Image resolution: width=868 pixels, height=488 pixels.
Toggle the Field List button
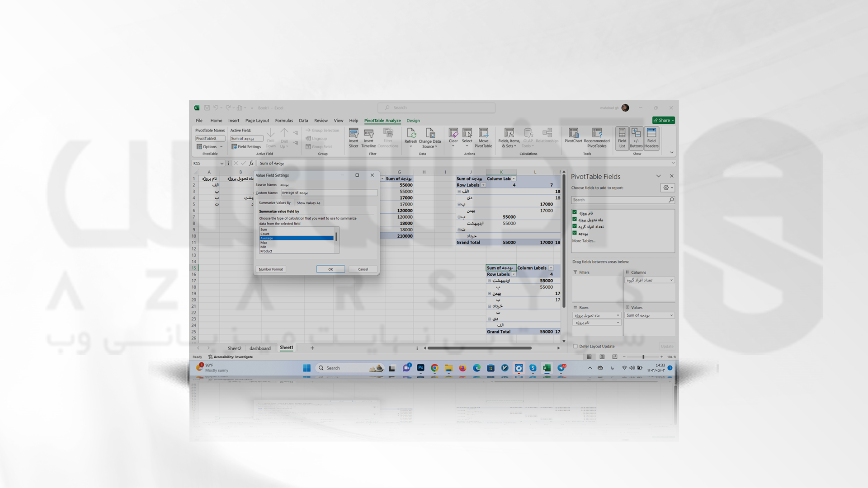pos(622,138)
